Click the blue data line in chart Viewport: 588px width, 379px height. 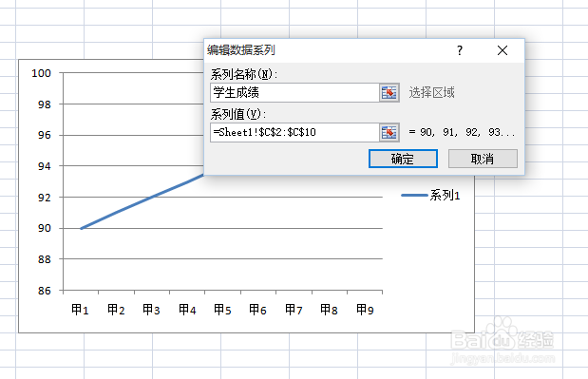click(x=142, y=201)
